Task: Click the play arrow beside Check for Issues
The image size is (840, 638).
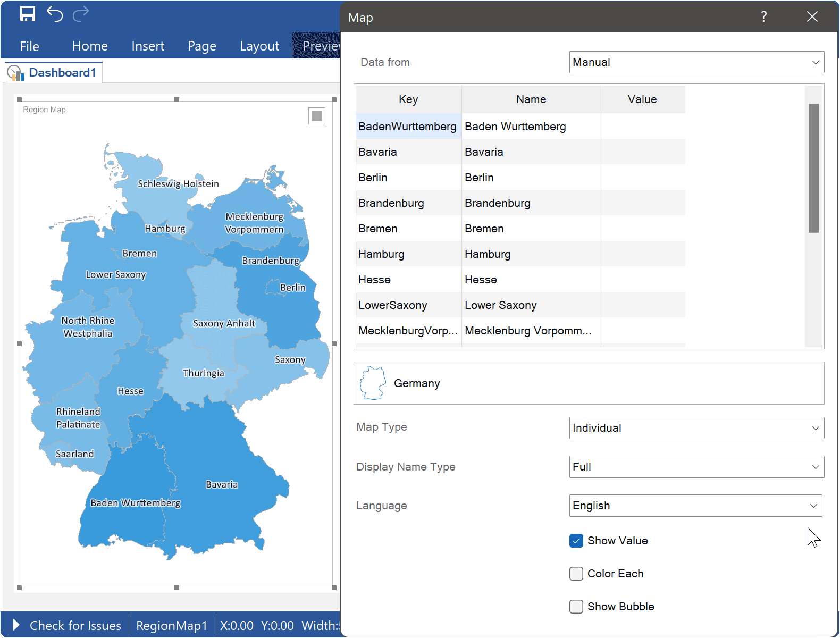Action: [16, 625]
